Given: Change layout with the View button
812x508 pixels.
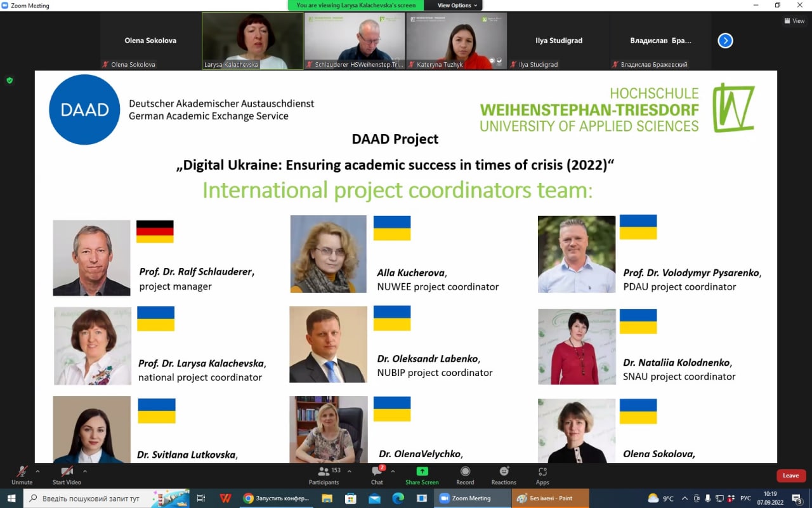Looking at the screenshot, I should click(x=795, y=21).
